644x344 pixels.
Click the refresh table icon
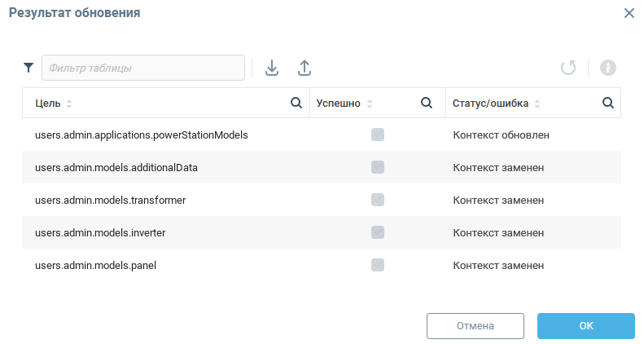tap(568, 68)
